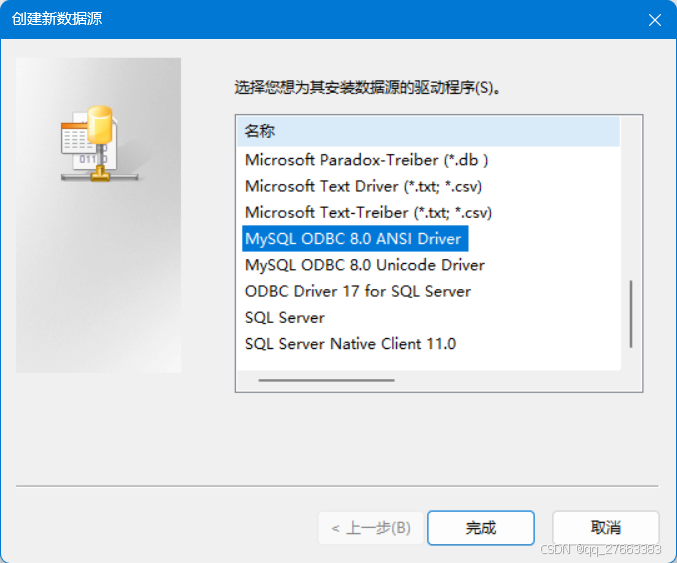Select Microsoft Text-Treiber (*.txt; *.csv) entry
The height and width of the screenshot is (563, 677).
tap(368, 213)
